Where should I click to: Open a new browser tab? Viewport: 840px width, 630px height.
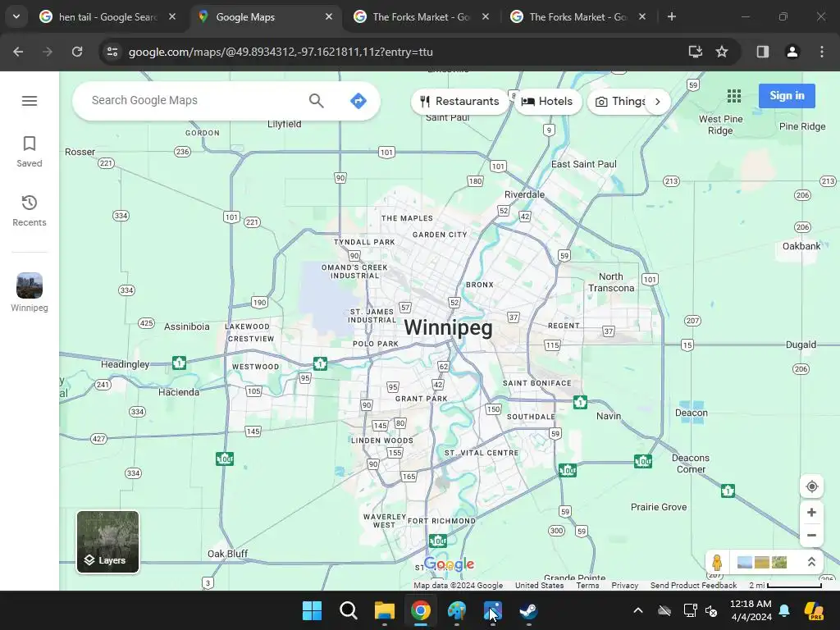point(672,16)
